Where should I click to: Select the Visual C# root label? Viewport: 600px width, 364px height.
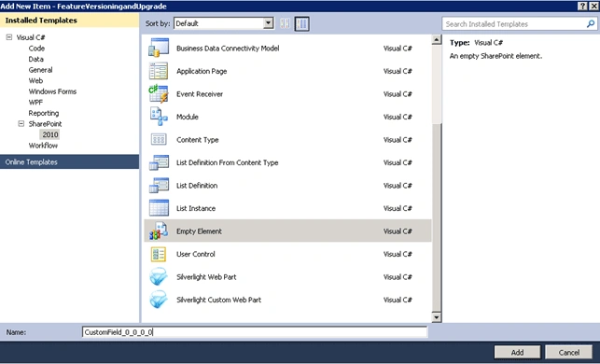[x=31, y=37]
